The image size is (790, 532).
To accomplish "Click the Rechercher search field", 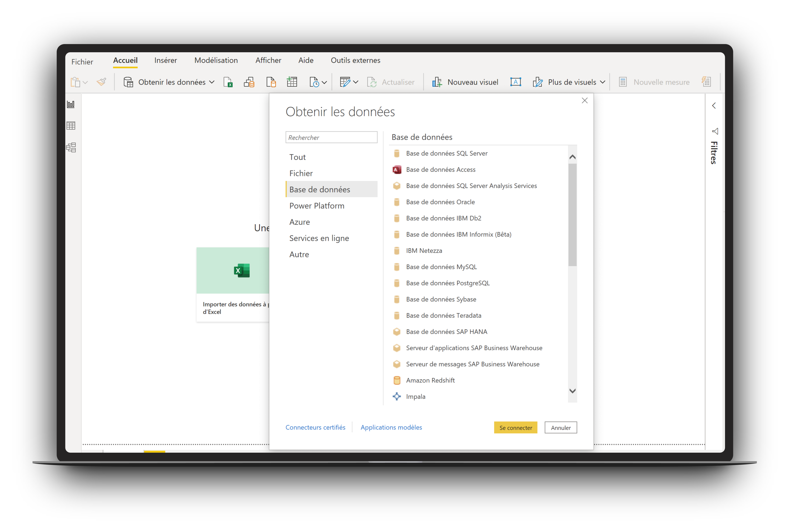I will point(331,137).
